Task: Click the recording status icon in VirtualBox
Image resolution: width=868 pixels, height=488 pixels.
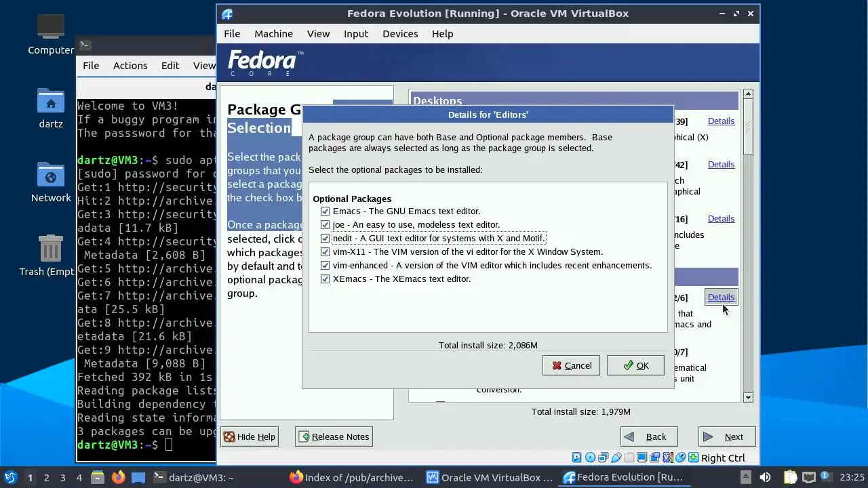Action: click(655, 457)
